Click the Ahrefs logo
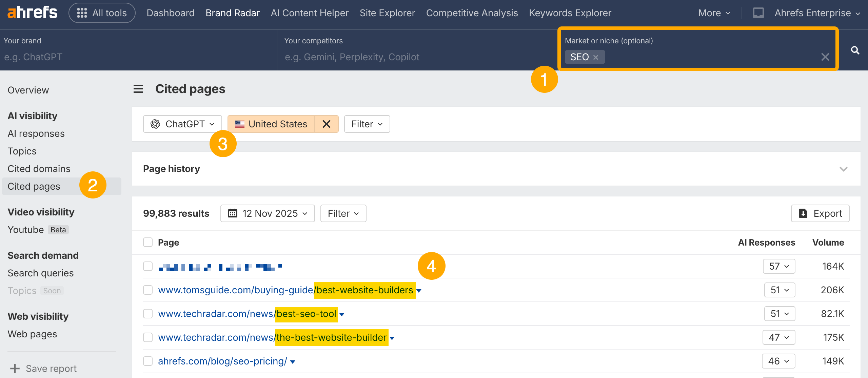The height and width of the screenshot is (378, 868). [x=32, y=13]
